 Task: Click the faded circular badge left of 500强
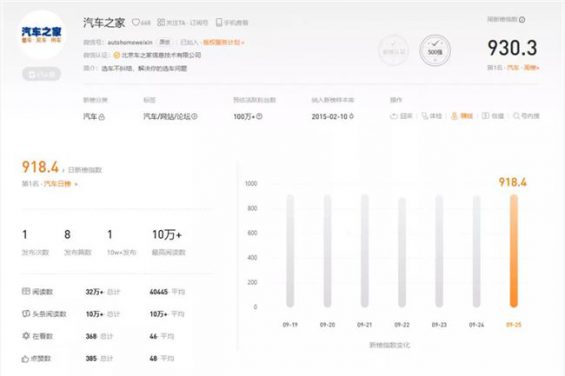pyautogui.click(x=393, y=50)
